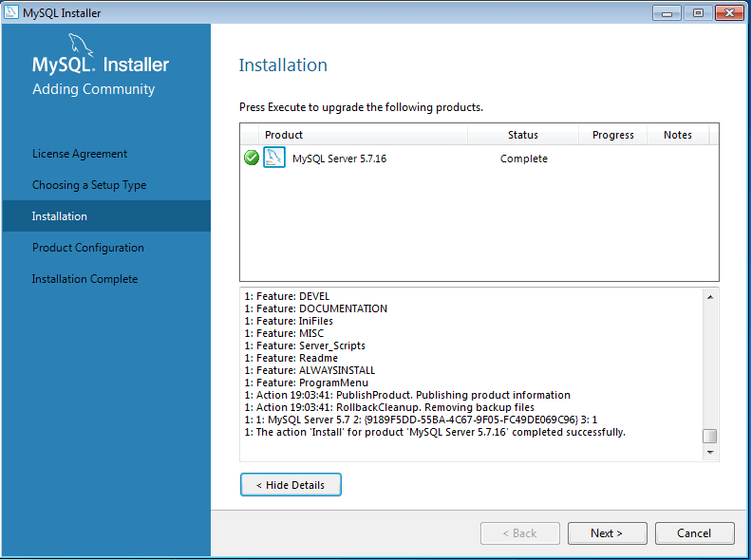Click log line 'Feature: ProgramMenu'
This screenshot has height=560, width=751.
coord(307,383)
